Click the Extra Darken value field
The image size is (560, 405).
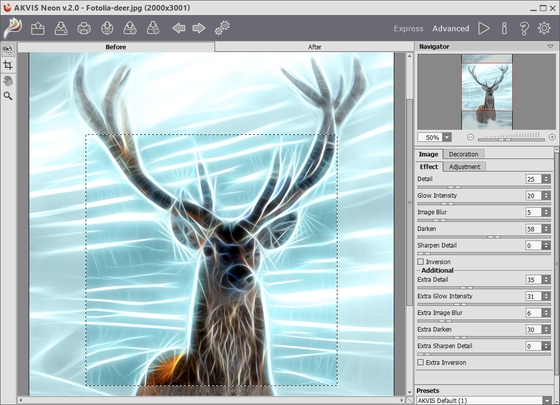pyautogui.click(x=534, y=329)
